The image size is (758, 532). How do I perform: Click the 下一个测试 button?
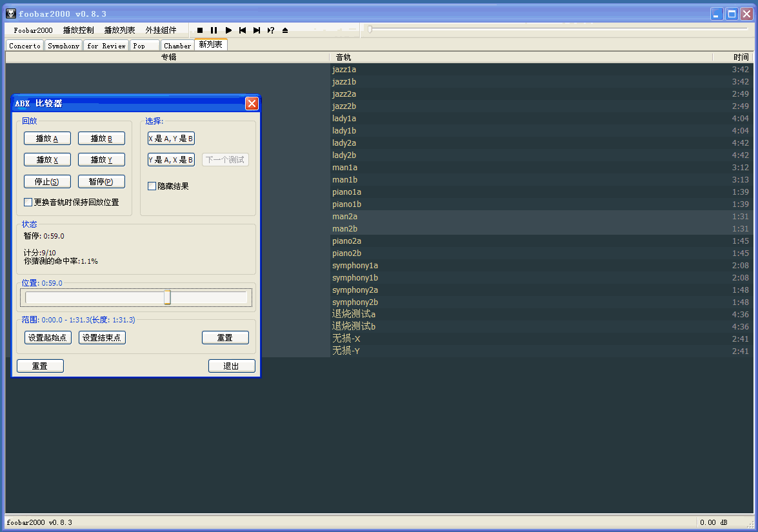(225, 160)
